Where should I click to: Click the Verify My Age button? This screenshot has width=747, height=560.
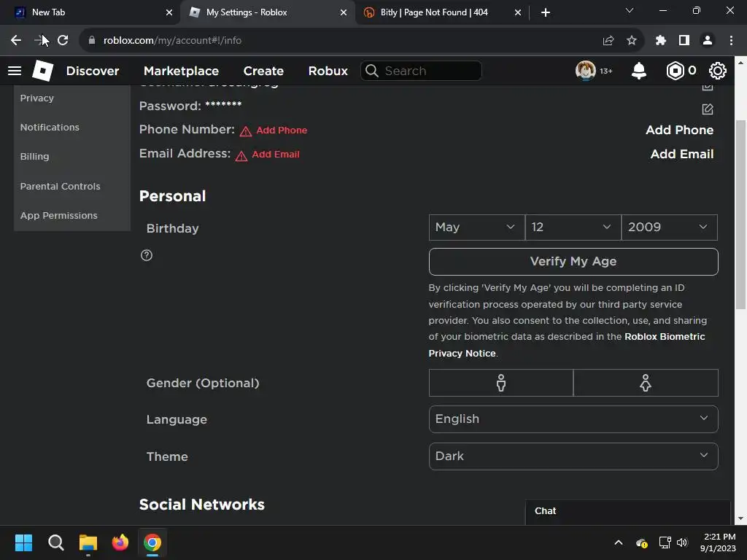pos(573,262)
